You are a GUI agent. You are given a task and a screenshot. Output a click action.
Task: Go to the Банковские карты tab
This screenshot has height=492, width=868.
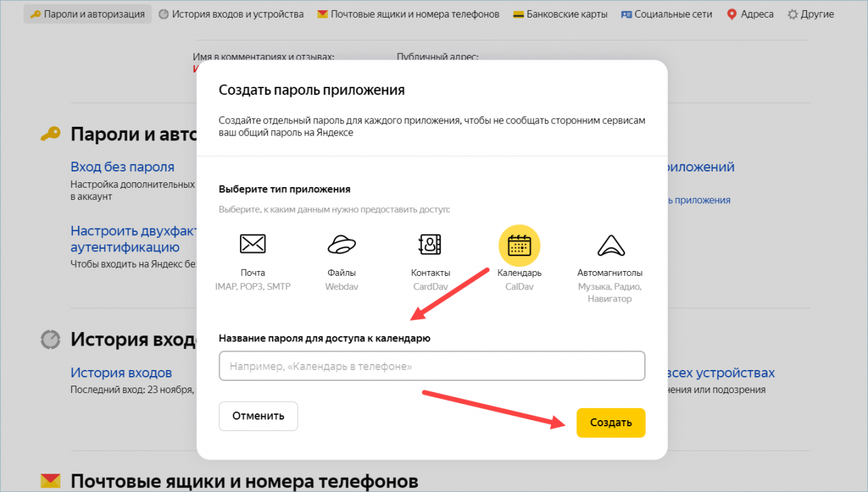tap(560, 14)
